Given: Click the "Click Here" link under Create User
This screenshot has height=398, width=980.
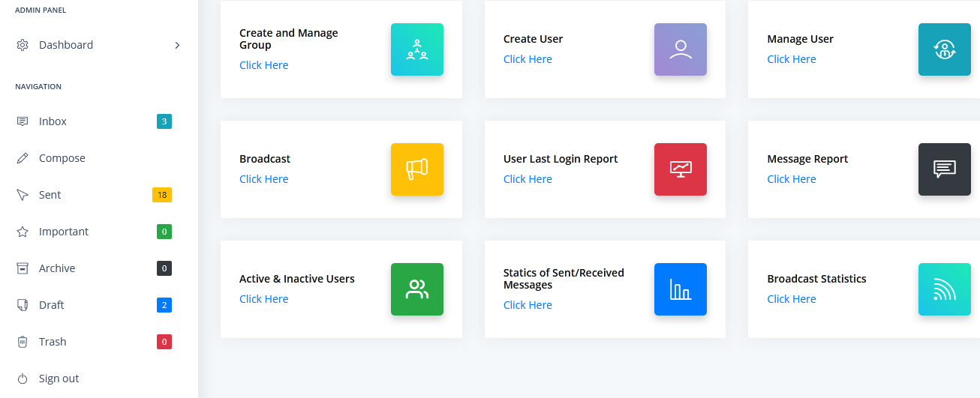Looking at the screenshot, I should coord(528,59).
